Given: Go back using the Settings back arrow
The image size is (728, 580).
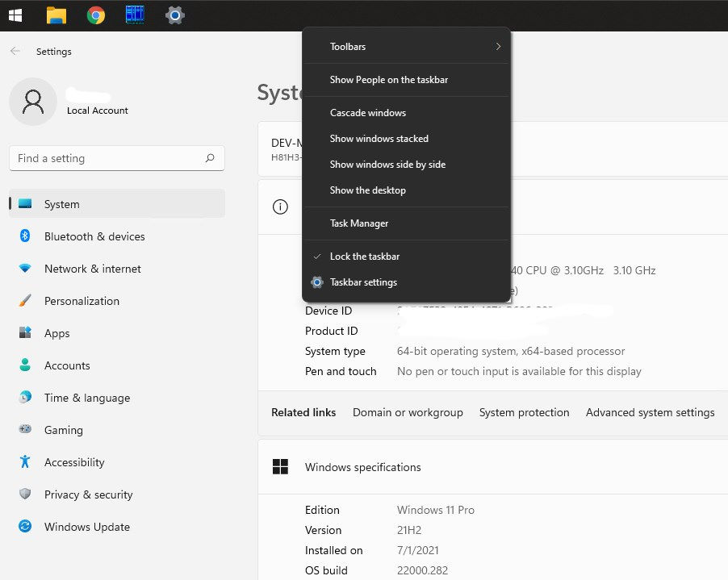Looking at the screenshot, I should (x=15, y=52).
